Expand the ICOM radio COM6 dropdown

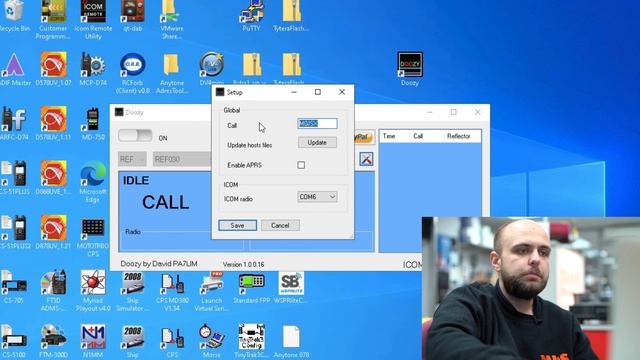(317, 197)
